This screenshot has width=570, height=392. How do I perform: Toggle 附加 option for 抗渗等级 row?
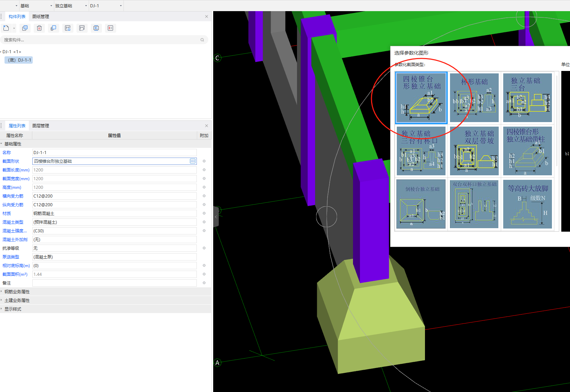[x=204, y=248]
